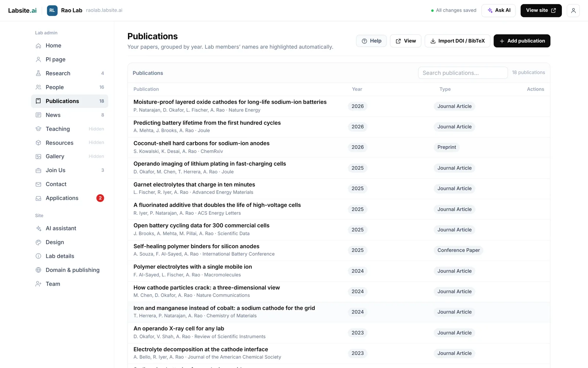Click the Gallery image icon
588x368 pixels.
click(x=38, y=156)
